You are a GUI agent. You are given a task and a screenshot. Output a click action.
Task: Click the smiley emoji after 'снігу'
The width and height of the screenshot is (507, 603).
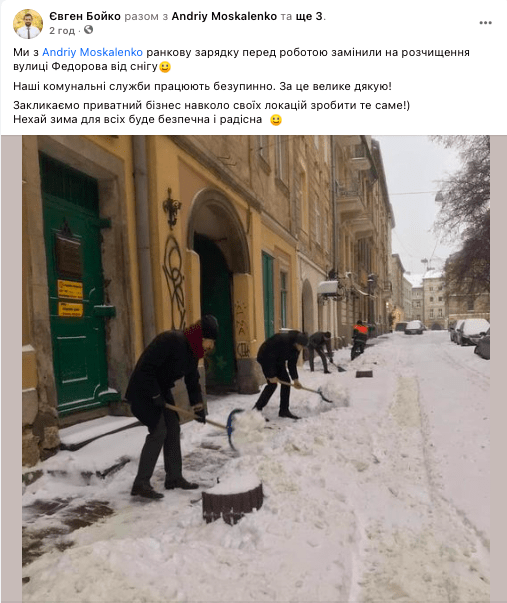(165, 67)
